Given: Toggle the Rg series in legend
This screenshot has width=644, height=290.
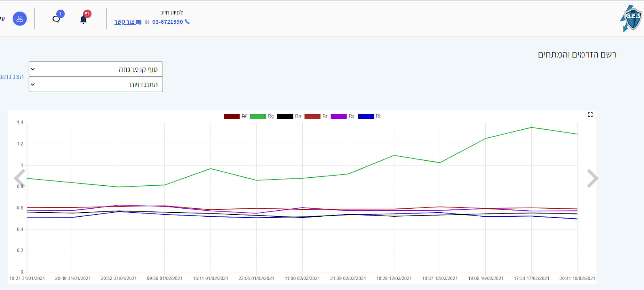Looking at the screenshot, I should click(262, 116).
